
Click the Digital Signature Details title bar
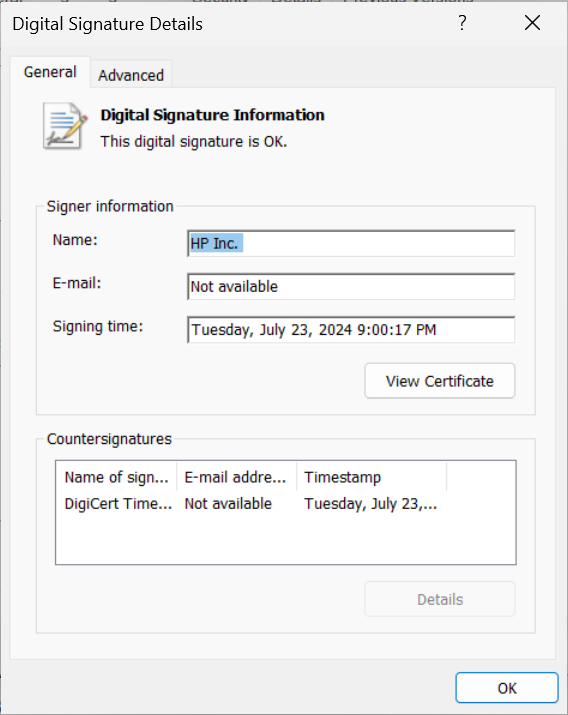click(x=228, y=24)
